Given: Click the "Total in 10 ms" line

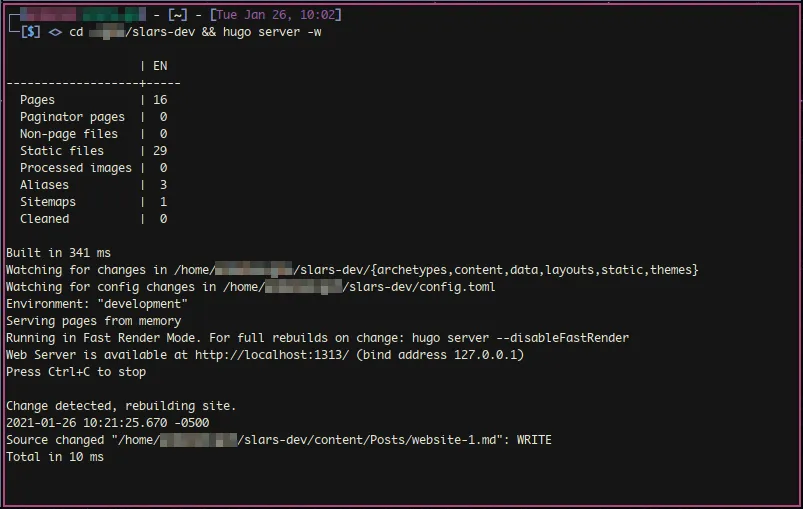Looking at the screenshot, I should pos(55,457).
